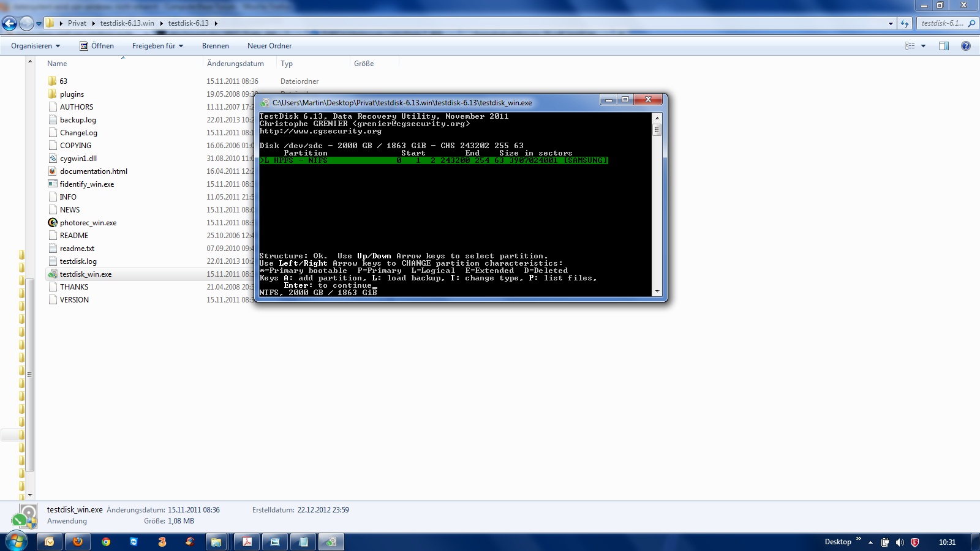
Task: Open the view options dropdown arrow
Action: click(923, 46)
